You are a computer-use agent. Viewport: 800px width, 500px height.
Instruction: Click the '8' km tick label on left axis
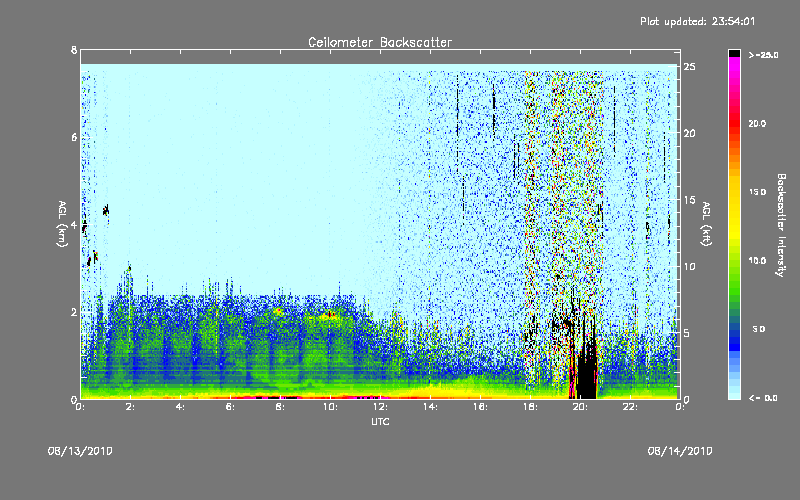pyautogui.click(x=74, y=50)
